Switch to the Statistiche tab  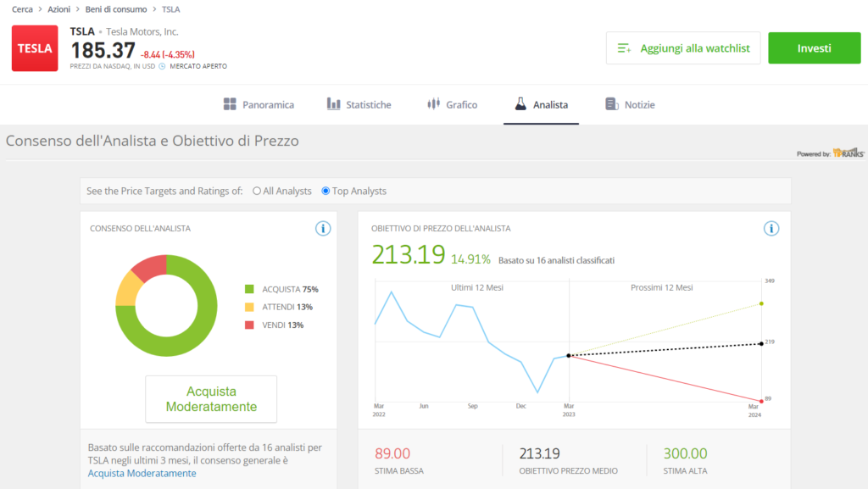click(359, 104)
